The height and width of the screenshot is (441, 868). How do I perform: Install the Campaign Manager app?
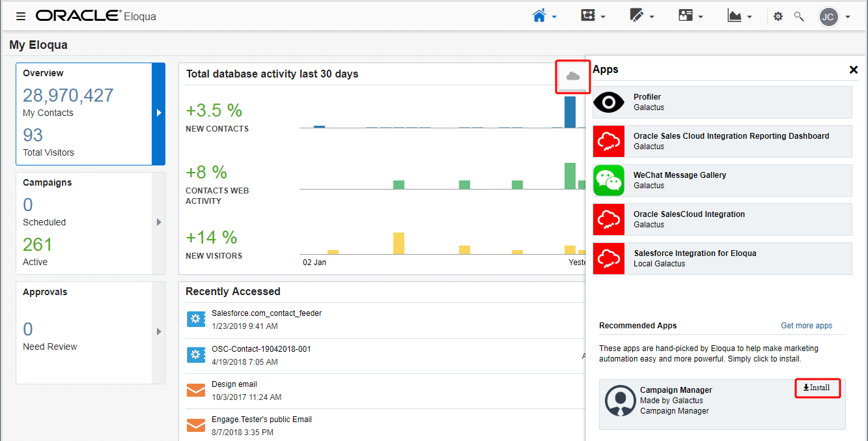point(817,388)
